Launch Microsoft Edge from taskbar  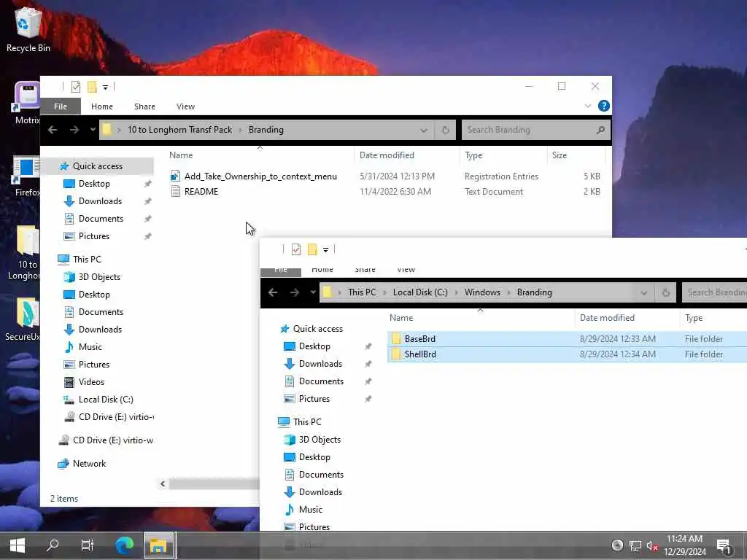click(124, 545)
